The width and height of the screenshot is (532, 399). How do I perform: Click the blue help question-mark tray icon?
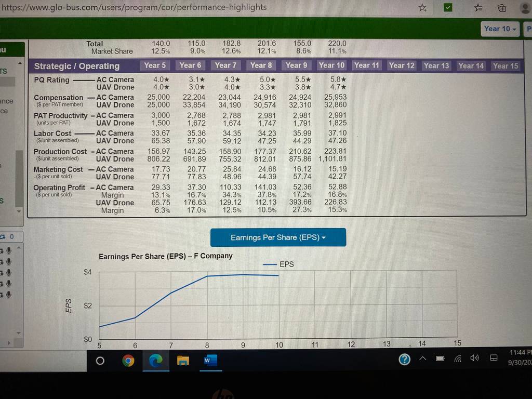(404, 359)
